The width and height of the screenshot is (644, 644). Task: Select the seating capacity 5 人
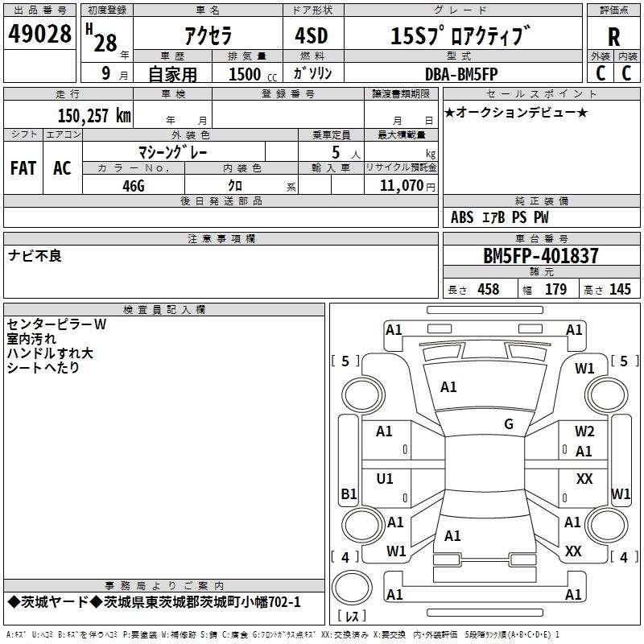tap(346, 153)
